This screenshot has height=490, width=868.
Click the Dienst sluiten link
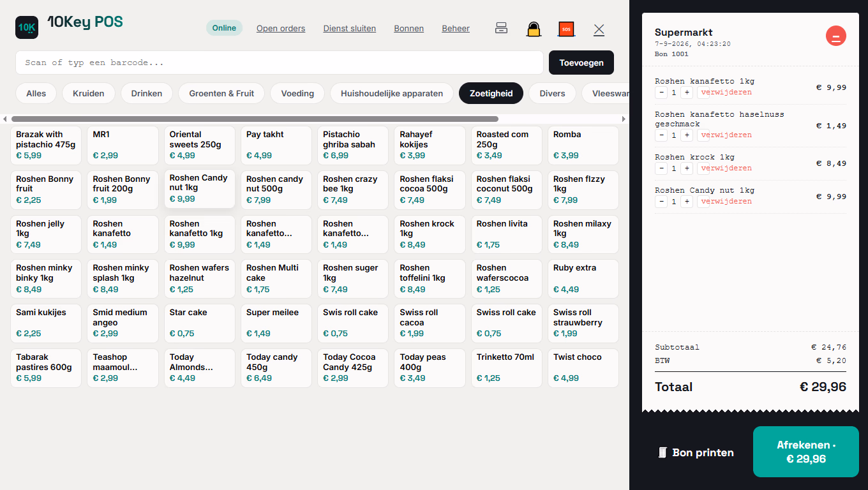350,28
